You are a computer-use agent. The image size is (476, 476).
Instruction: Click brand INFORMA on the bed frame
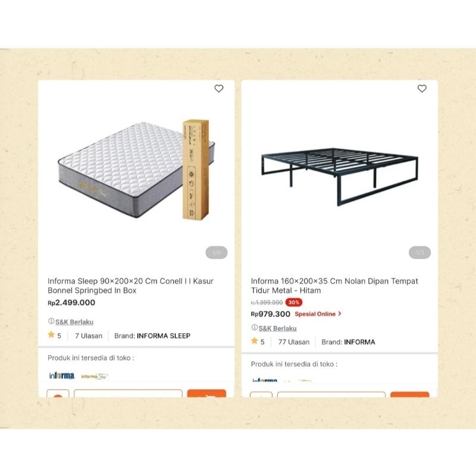point(360,342)
